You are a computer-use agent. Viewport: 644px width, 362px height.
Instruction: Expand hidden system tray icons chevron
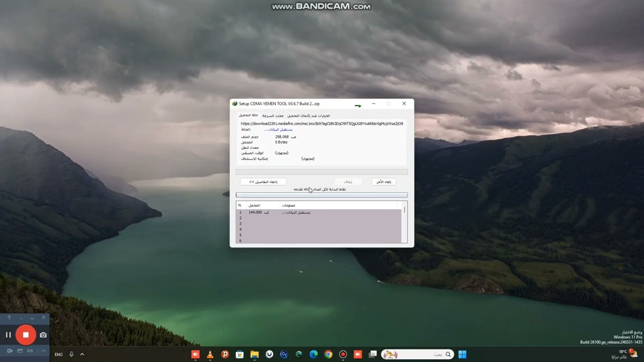82,354
